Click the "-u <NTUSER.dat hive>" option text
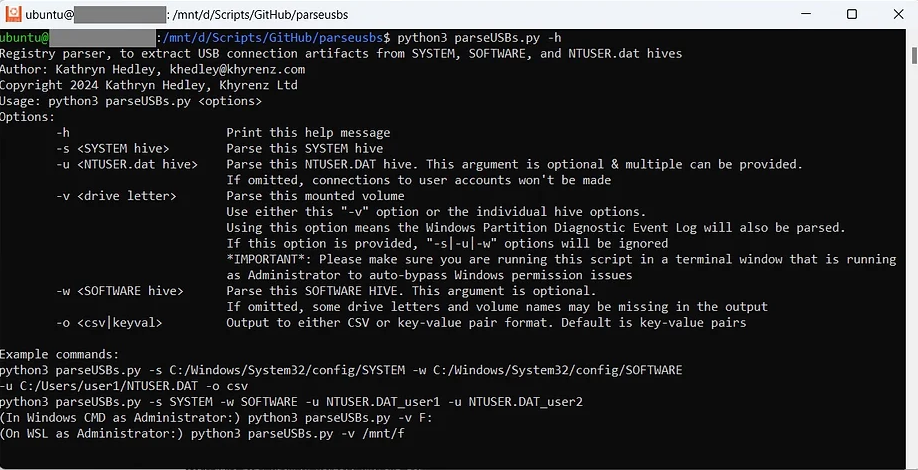 point(127,164)
